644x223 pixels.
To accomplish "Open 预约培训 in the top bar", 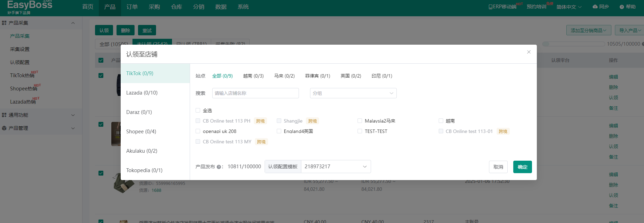I will point(536,7).
